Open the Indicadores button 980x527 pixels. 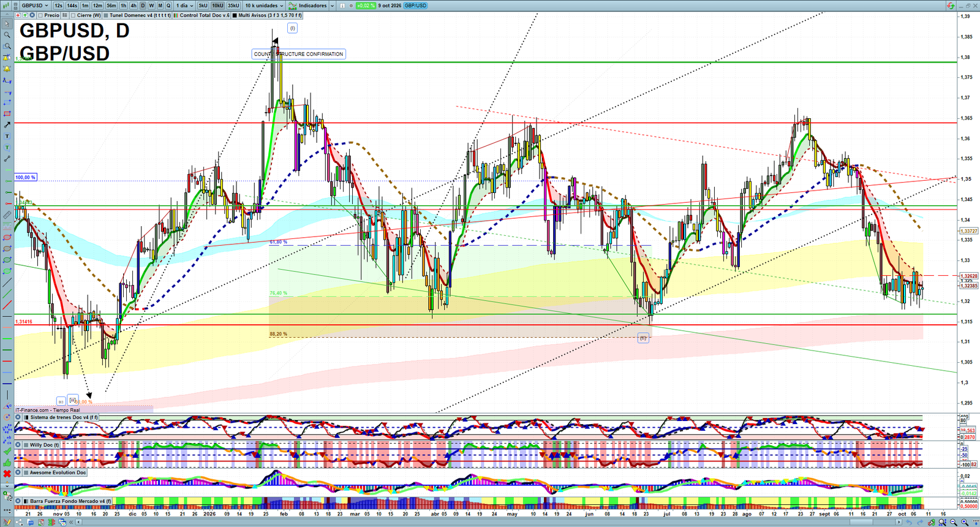pos(307,6)
